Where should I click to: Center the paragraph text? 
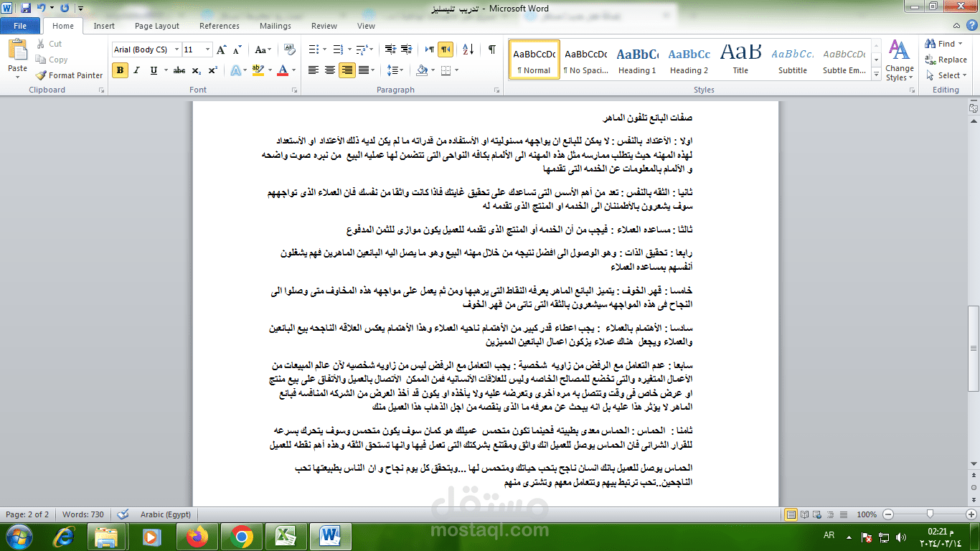pyautogui.click(x=330, y=70)
